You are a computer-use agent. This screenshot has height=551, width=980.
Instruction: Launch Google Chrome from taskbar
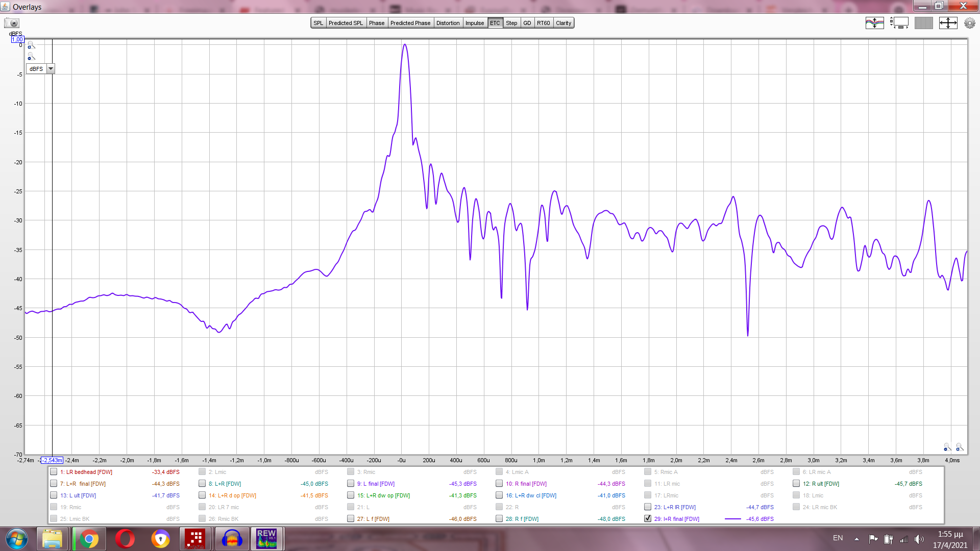pos(89,539)
